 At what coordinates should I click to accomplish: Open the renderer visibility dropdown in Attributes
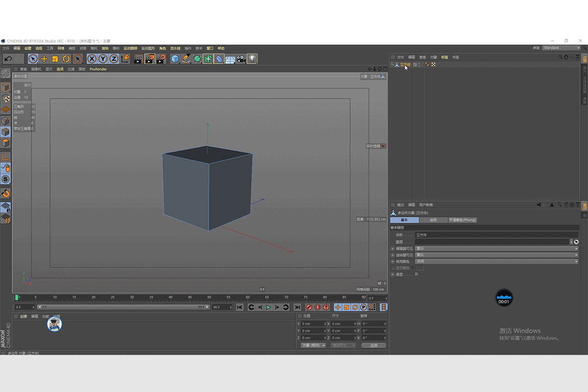pos(497,255)
